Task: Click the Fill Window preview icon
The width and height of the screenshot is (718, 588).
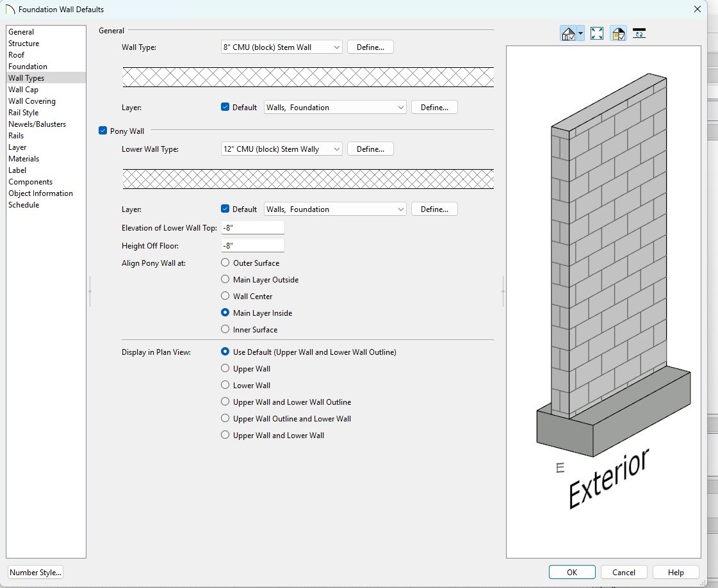Action: coord(597,33)
